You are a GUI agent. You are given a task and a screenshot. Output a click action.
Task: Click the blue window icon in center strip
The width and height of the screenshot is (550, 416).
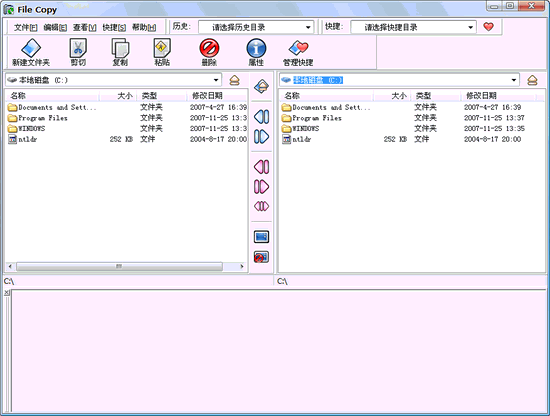(262, 237)
